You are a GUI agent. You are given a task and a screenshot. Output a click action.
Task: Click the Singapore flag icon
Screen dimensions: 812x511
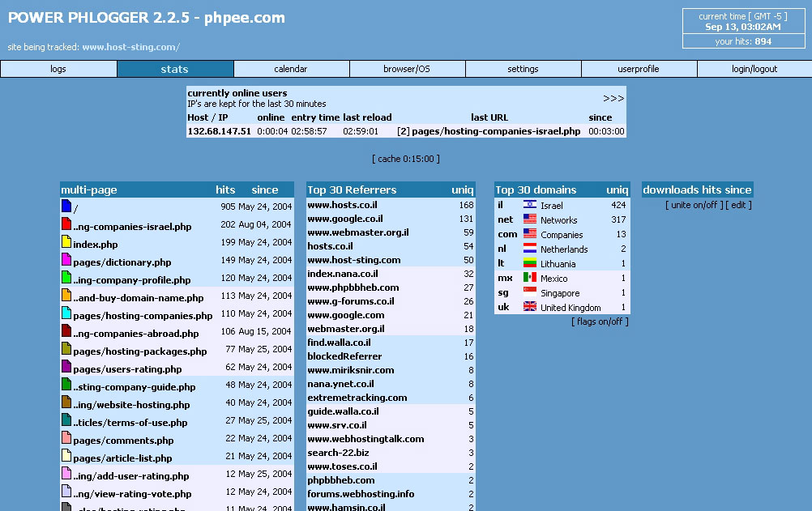(x=530, y=292)
